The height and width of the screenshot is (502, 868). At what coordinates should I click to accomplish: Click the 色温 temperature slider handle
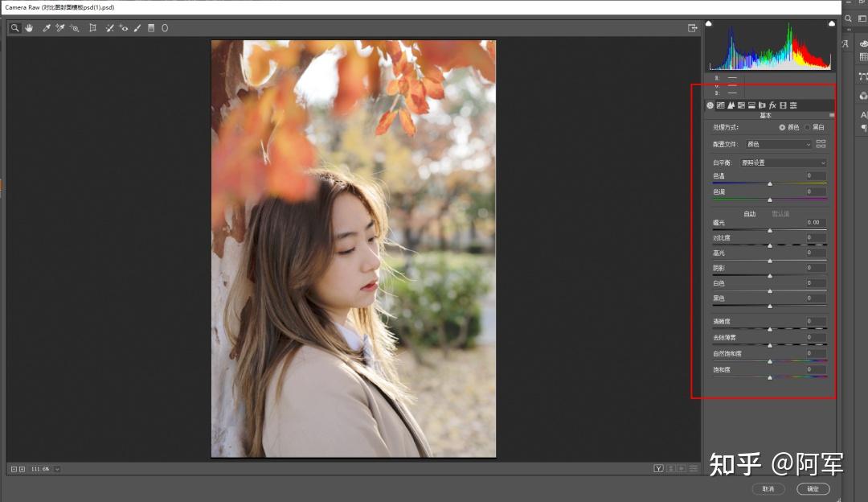tap(770, 183)
